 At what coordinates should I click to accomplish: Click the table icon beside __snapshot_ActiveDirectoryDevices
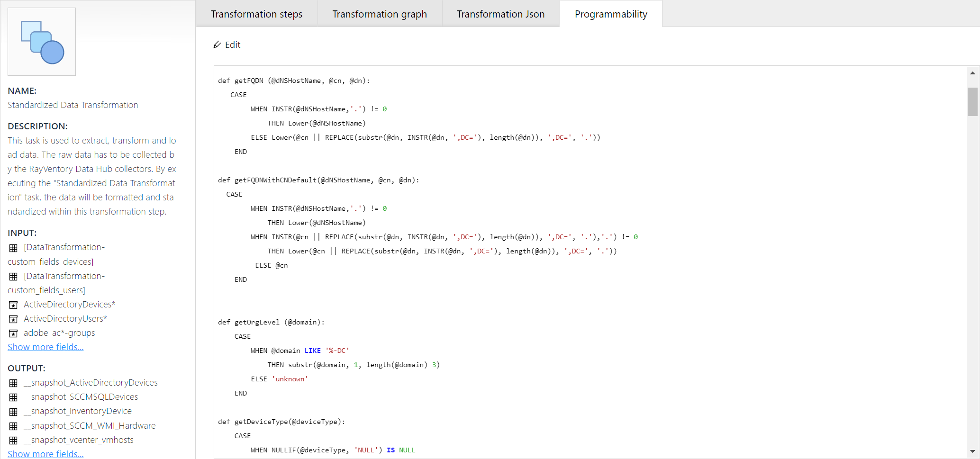13,383
